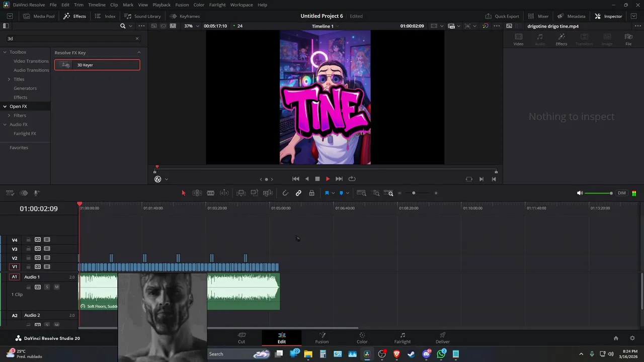Open the Playback menu
The width and height of the screenshot is (644, 362).
(162, 5)
